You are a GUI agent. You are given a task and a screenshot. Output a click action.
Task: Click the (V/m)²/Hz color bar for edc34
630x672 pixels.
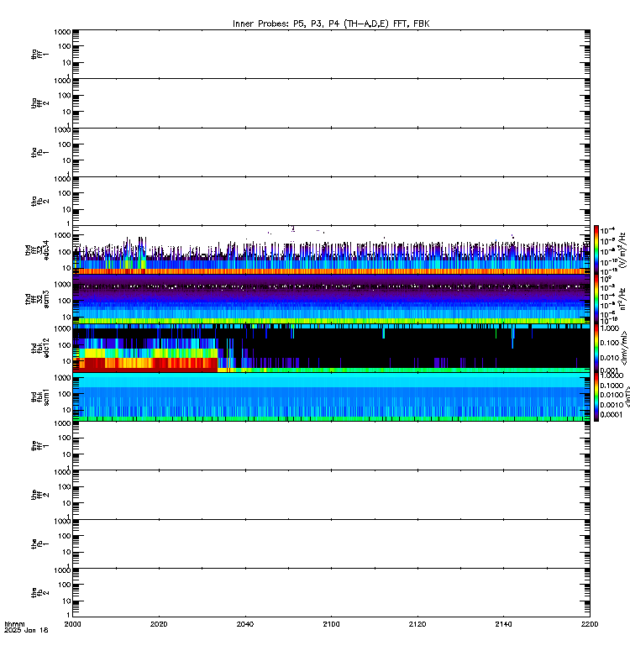[x=596, y=249]
